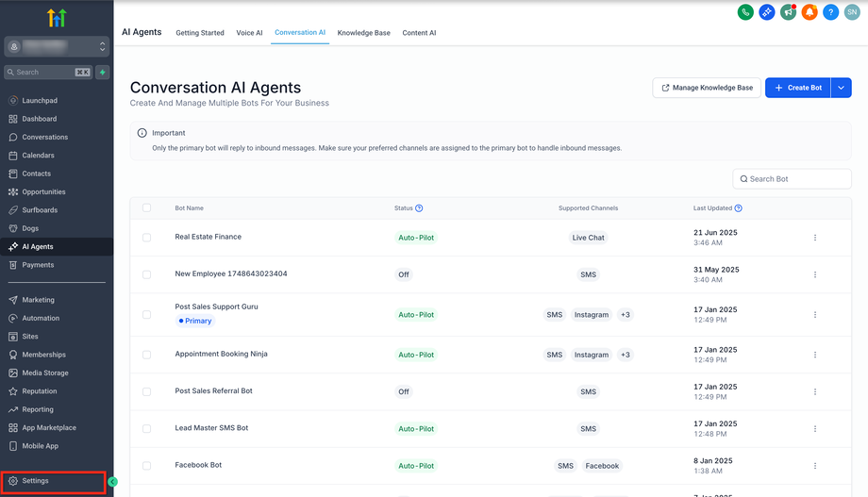
Task: Expand the +3 channels for Appointment Booking Ninja
Action: click(625, 355)
